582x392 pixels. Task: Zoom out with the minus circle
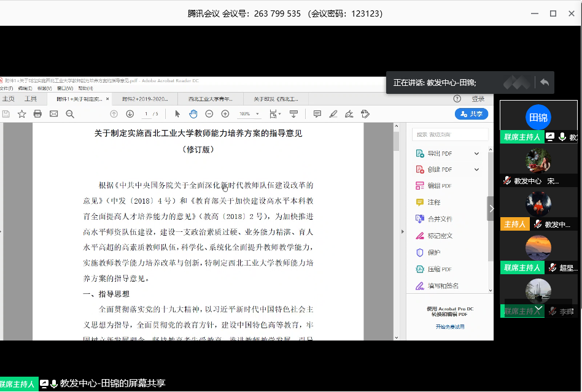coord(209,114)
